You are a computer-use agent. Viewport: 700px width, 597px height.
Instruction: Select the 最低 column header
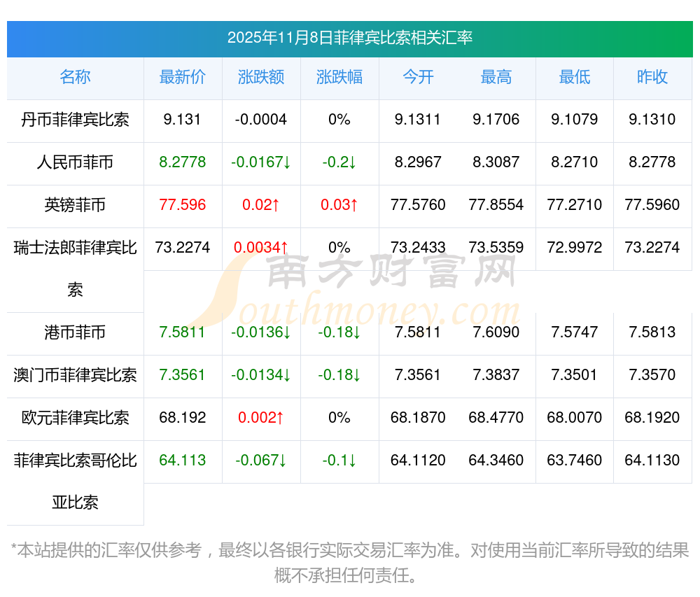point(575,77)
